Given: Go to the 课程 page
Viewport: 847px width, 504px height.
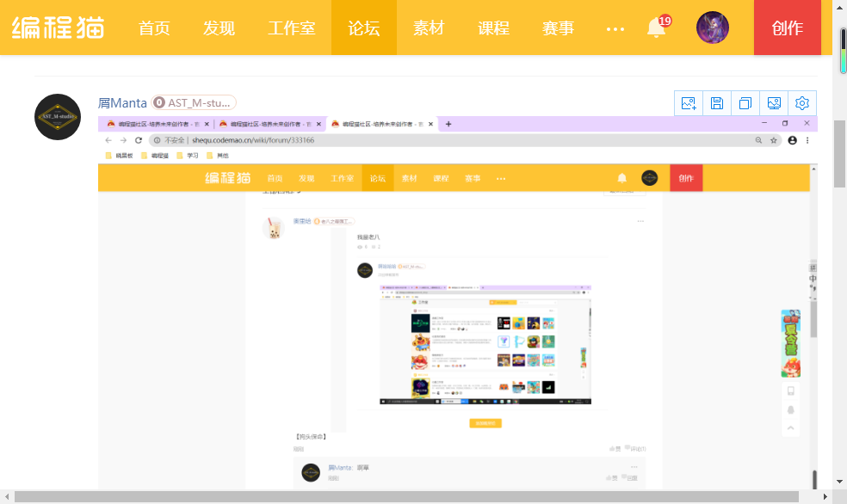Looking at the screenshot, I should click(494, 28).
